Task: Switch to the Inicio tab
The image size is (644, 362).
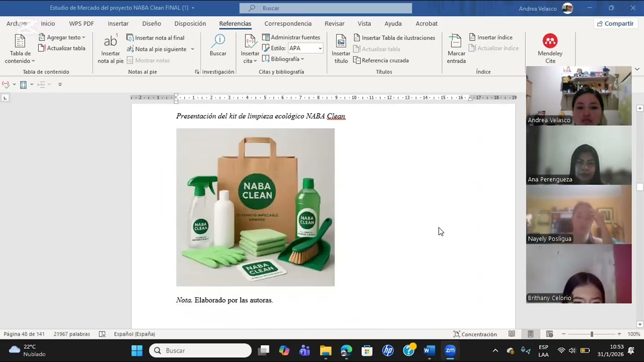Action: 48,24
